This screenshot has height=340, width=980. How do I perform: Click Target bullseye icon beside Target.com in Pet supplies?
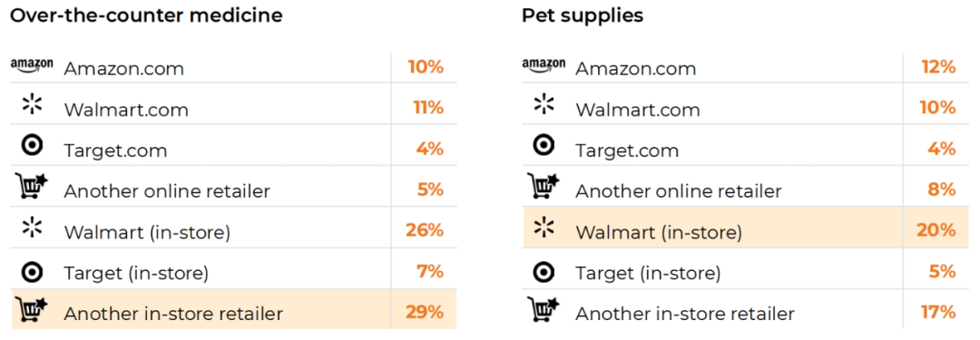(x=544, y=146)
